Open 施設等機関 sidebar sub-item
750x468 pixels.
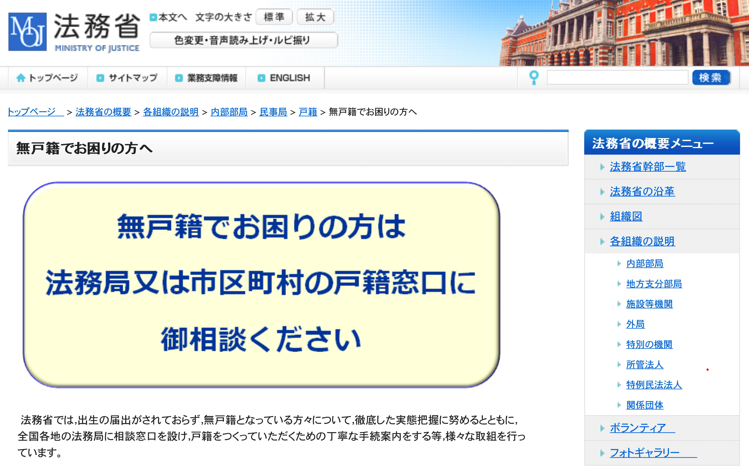650,304
